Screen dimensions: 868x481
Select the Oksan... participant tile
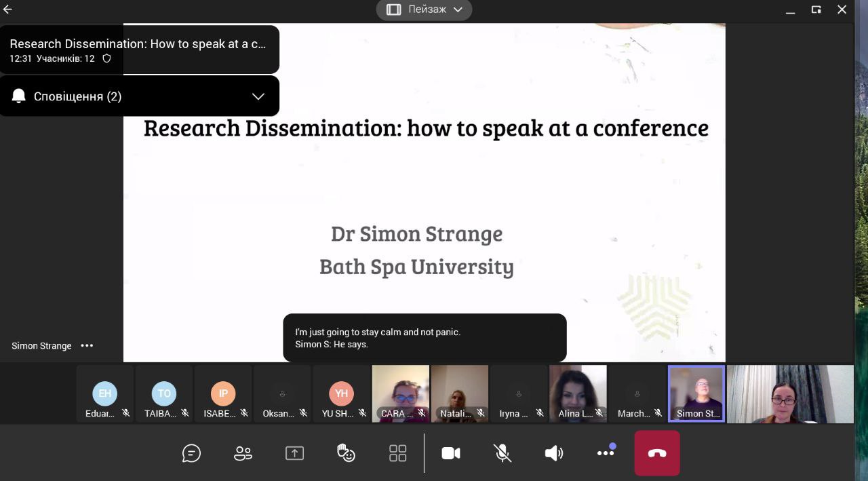(282, 394)
